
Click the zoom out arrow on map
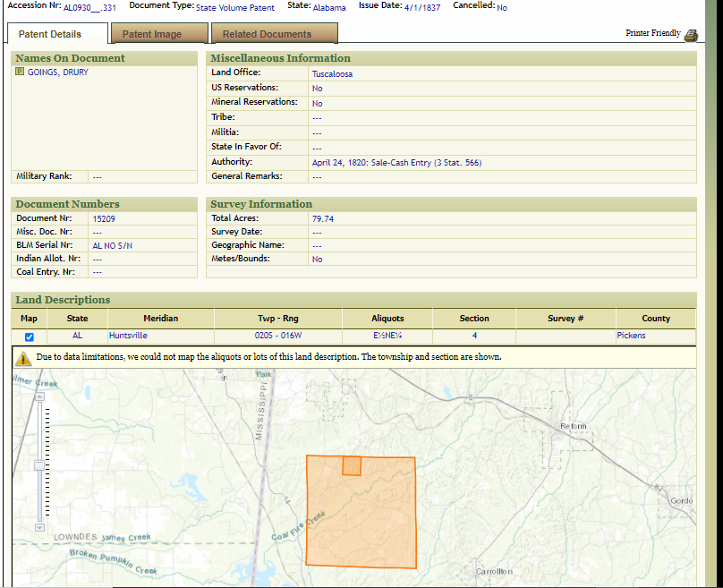(x=39, y=526)
